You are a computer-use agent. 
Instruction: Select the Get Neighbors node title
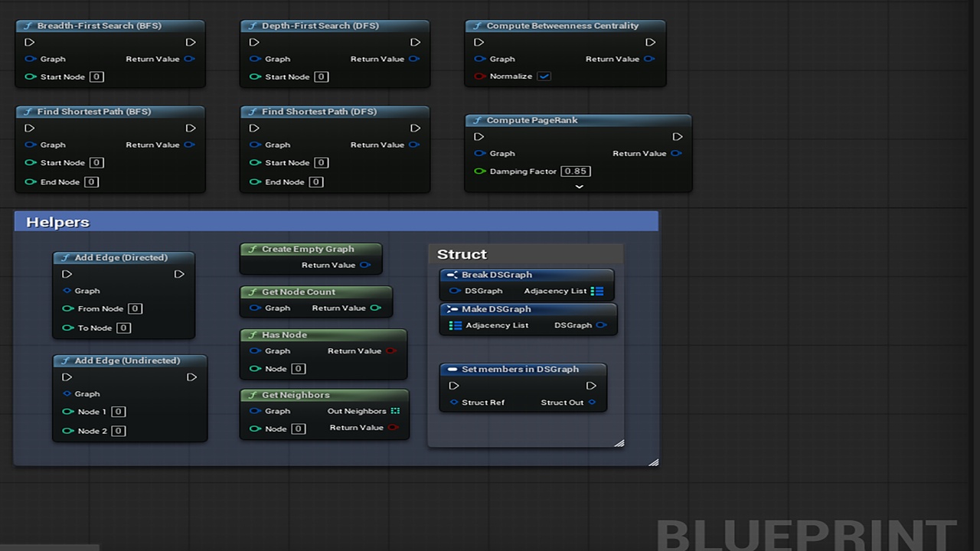tap(296, 395)
